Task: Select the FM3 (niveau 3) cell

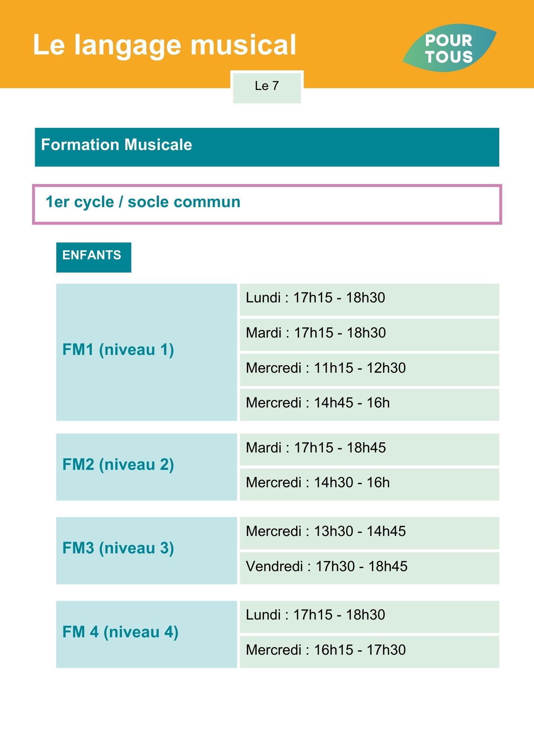Action: click(x=147, y=551)
